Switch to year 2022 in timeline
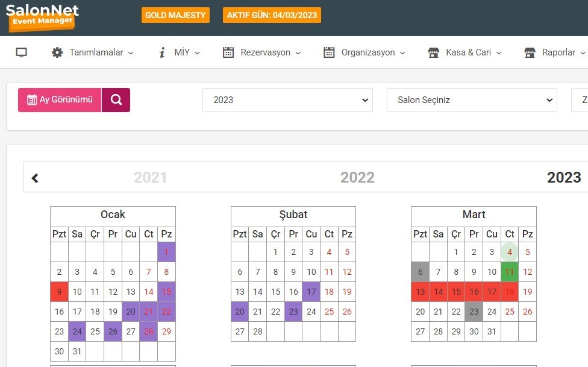The image size is (588, 367). (357, 178)
